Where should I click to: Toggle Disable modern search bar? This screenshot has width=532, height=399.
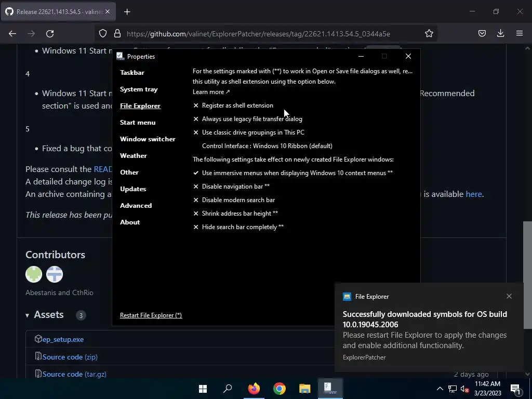tap(234, 200)
